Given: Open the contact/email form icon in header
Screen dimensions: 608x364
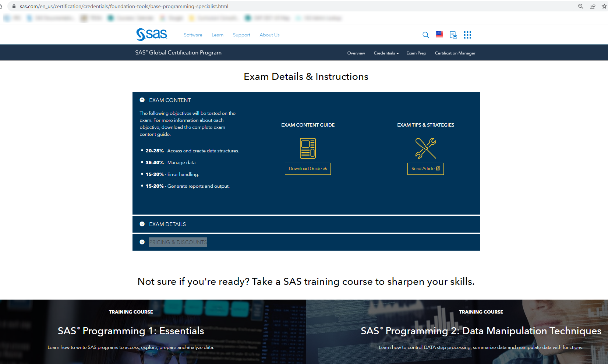Looking at the screenshot, I should pyautogui.click(x=453, y=35).
